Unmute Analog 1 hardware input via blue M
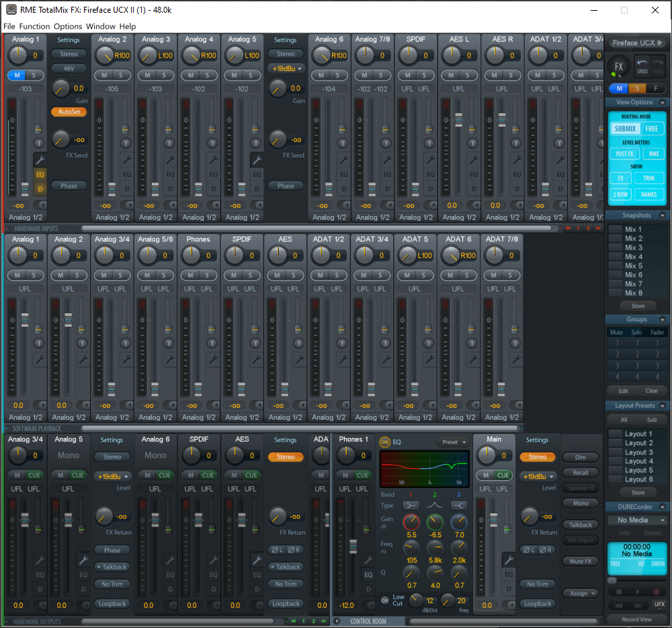 (17, 75)
